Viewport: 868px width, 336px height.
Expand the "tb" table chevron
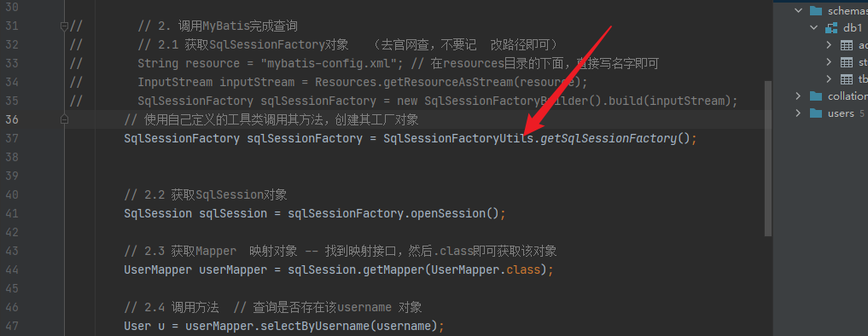coord(829,79)
